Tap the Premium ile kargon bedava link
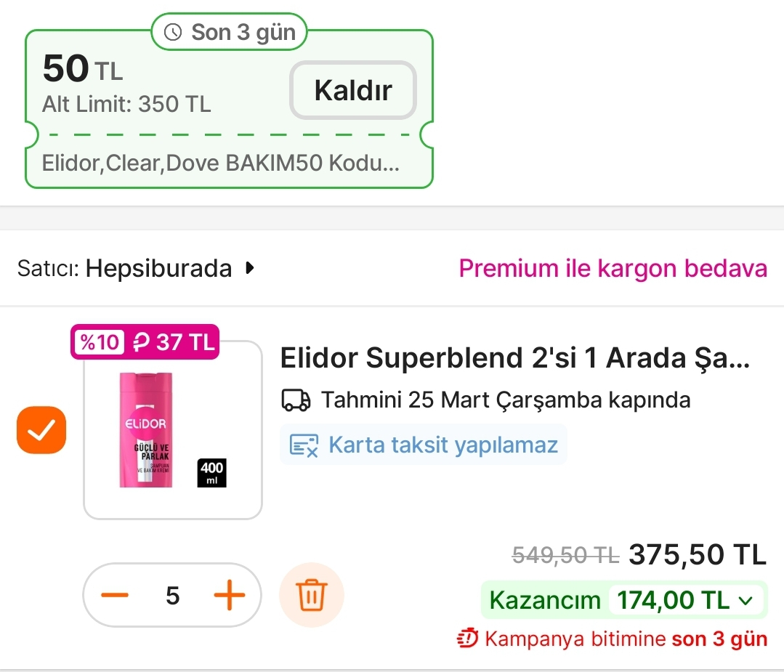The height and width of the screenshot is (672, 784). (x=613, y=269)
